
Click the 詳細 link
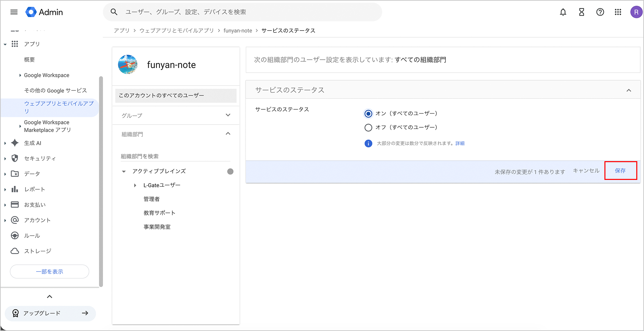pyautogui.click(x=460, y=143)
